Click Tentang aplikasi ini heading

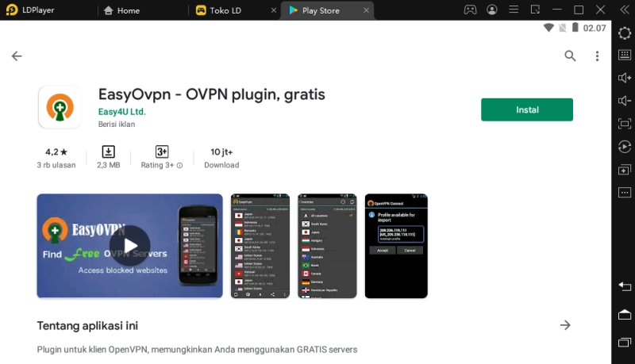(87, 326)
